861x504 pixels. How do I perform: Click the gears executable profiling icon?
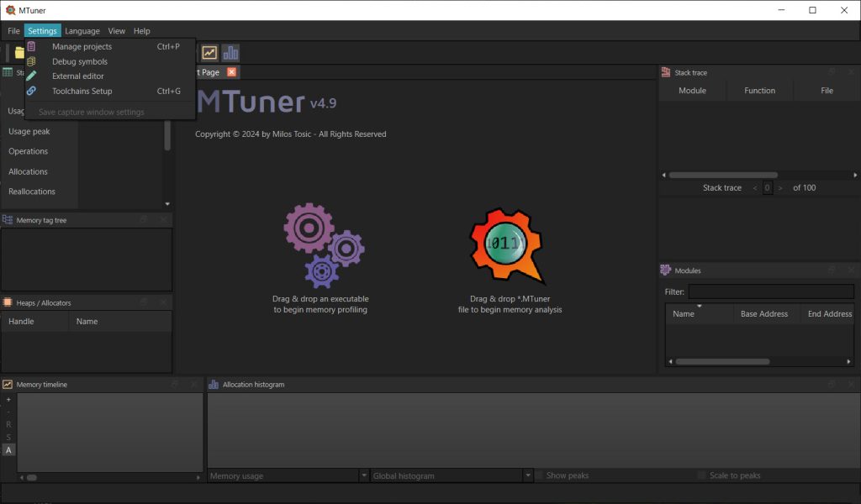click(324, 245)
